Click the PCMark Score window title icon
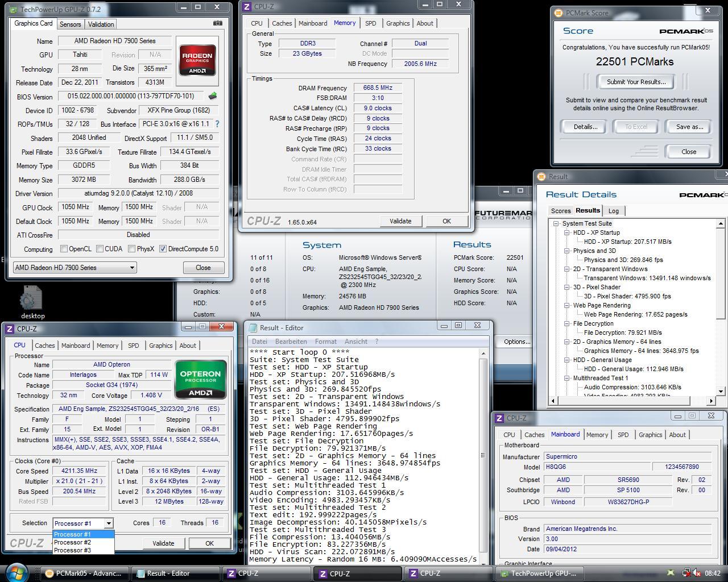The image size is (728, 582). tap(558, 13)
